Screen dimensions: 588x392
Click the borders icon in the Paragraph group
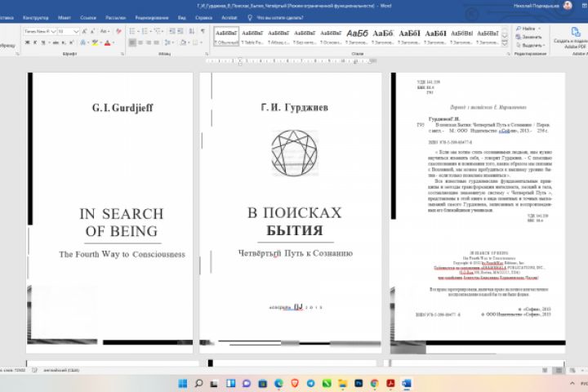coord(195,42)
